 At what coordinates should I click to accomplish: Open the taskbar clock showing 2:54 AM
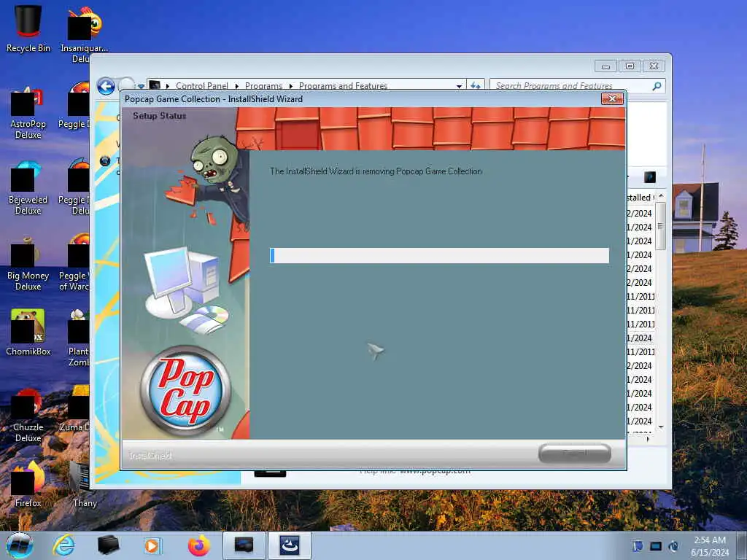[x=710, y=545]
